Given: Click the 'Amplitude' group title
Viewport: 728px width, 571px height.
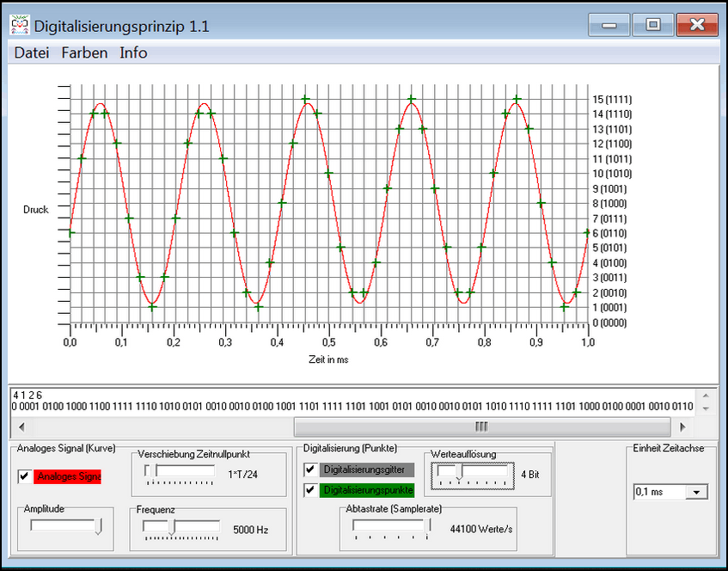Looking at the screenshot, I should (44, 509).
